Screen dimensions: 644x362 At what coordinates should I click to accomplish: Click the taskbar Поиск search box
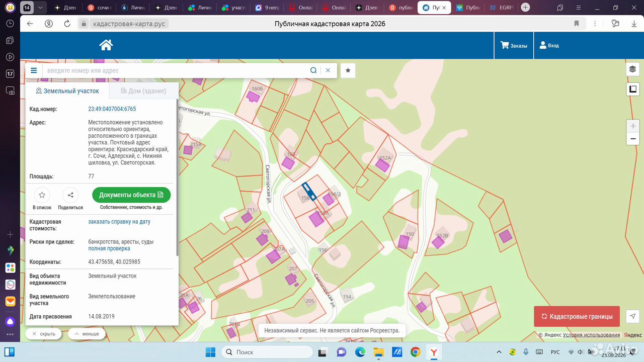point(268,352)
